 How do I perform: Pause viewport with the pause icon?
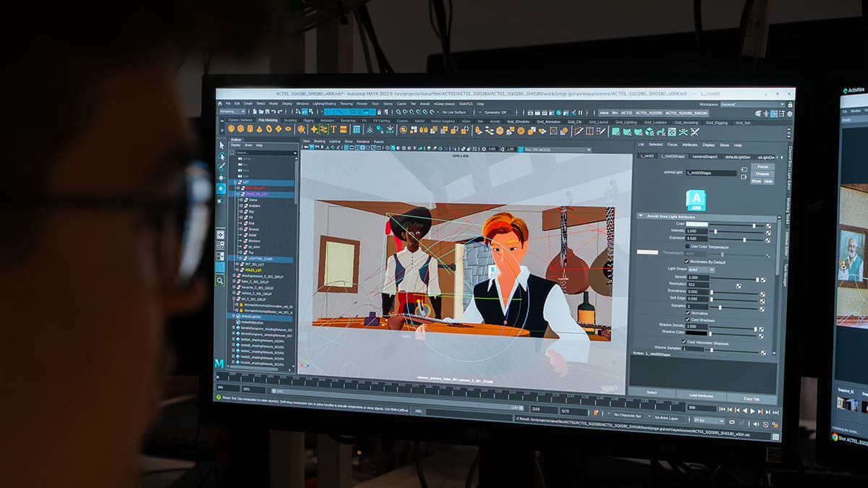[x=579, y=113]
